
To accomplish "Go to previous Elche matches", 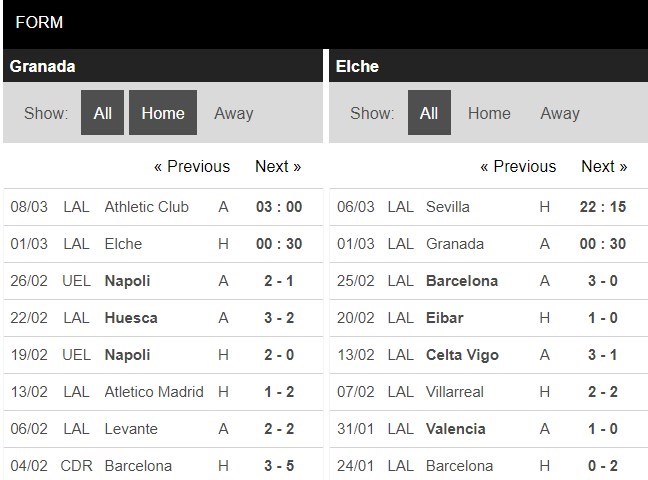I will pyautogui.click(x=518, y=166).
